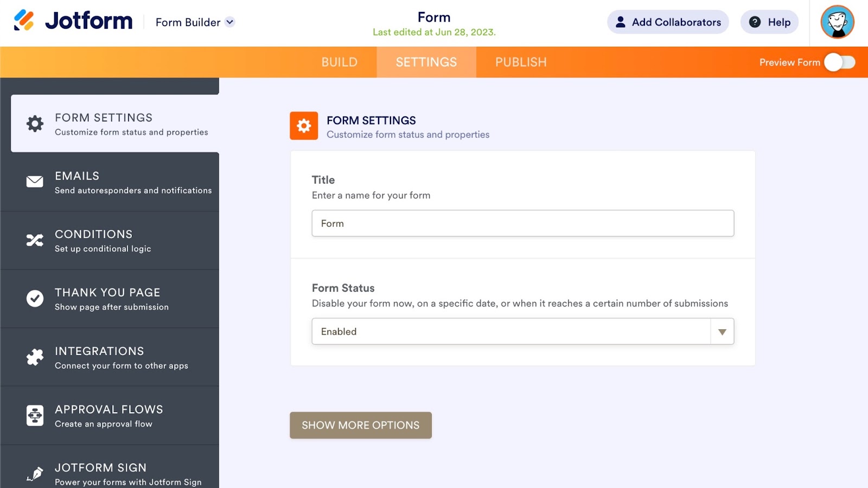Click the orange Form Settings header icon
The width and height of the screenshot is (868, 488).
[x=304, y=126]
